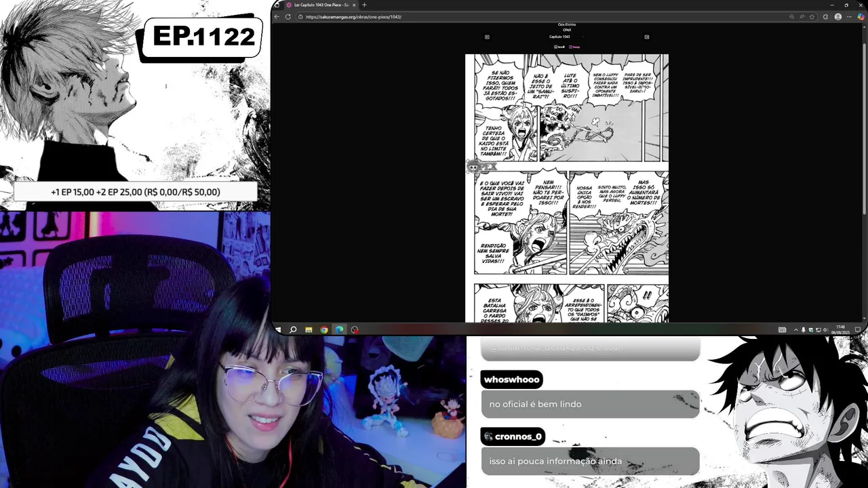This screenshot has width=868, height=488.
Task: Click browser refresh icon near favorites
Action: 825,16
